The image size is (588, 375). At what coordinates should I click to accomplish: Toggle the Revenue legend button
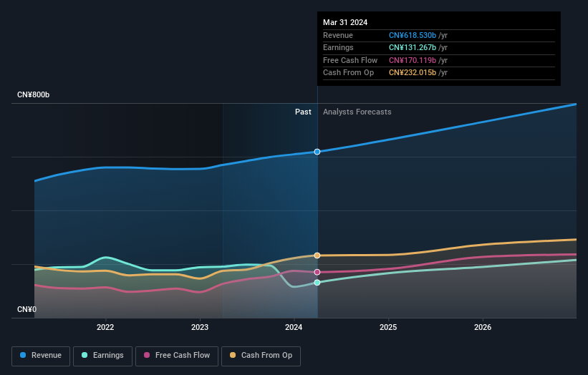click(x=41, y=356)
